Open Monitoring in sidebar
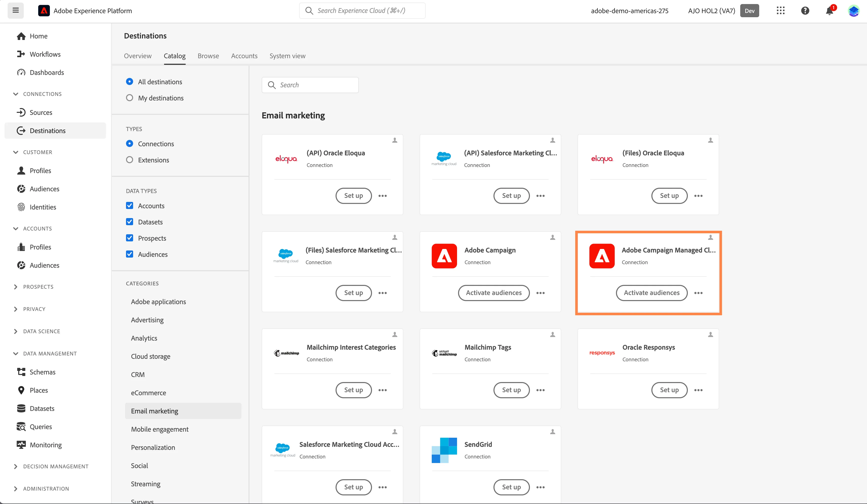The image size is (867, 504). [x=45, y=445]
